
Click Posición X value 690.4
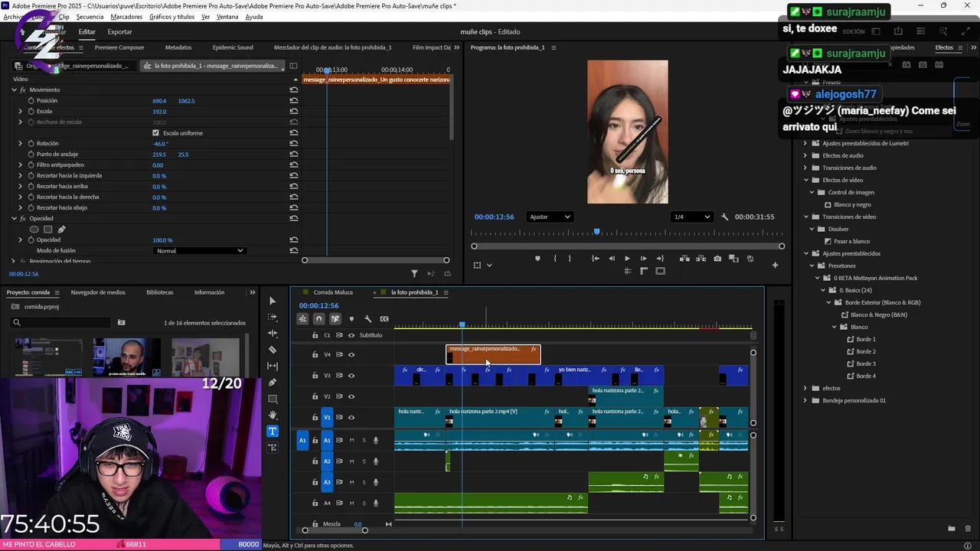[x=159, y=100]
